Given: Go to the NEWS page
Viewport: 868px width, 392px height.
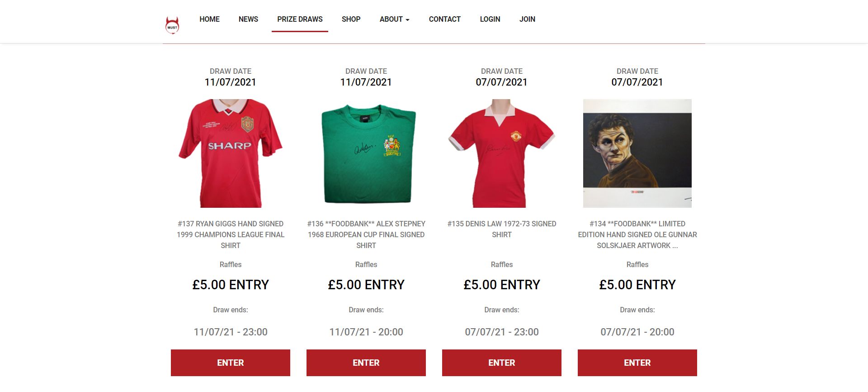Looking at the screenshot, I should 248,19.
